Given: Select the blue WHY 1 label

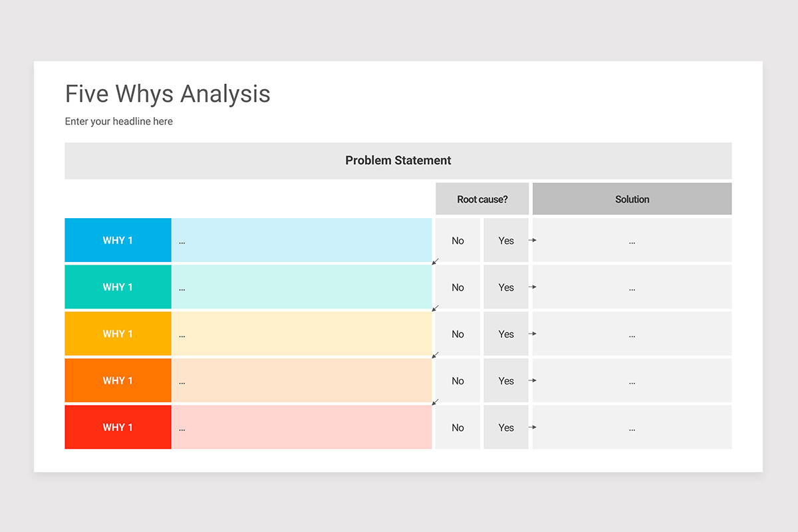Looking at the screenshot, I should coord(118,240).
